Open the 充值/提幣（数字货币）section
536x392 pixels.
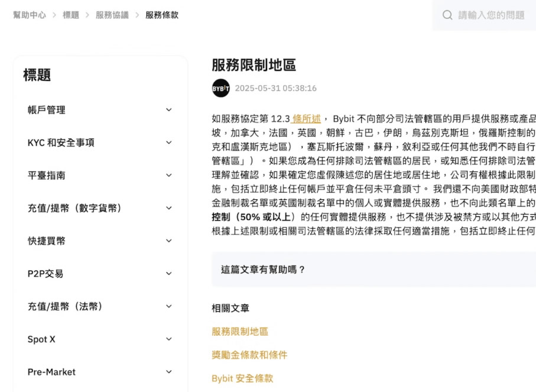(100, 208)
